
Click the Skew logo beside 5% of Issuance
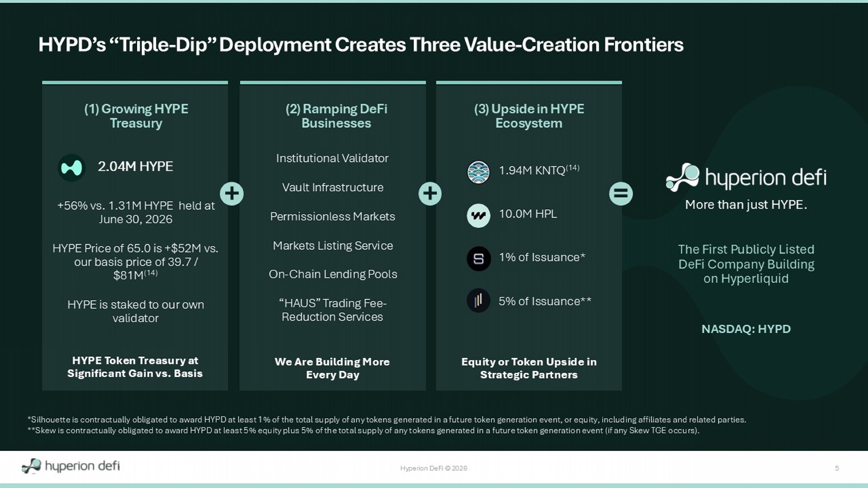(x=479, y=301)
